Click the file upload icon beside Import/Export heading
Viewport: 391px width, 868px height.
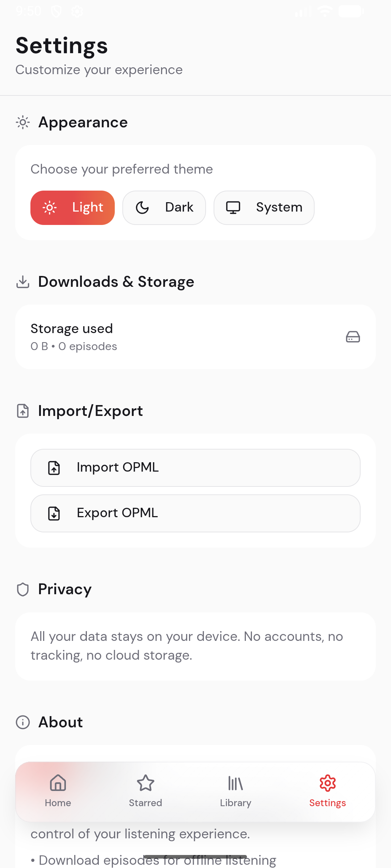point(22,411)
